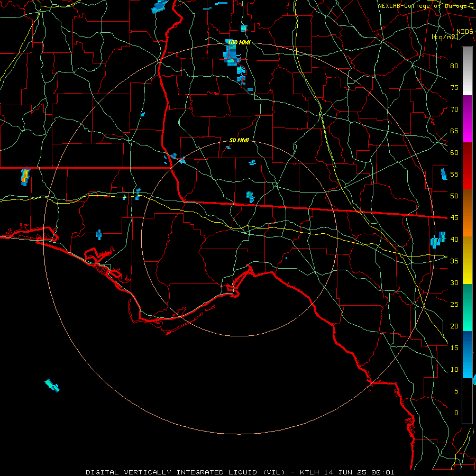Viewport: 476px width, 476px height.
Task: Click the NIDS label above the scale
Action: [x=465, y=32]
